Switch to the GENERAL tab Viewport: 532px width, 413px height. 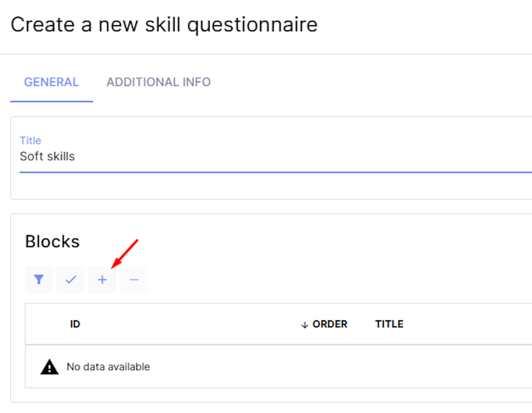click(51, 82)
